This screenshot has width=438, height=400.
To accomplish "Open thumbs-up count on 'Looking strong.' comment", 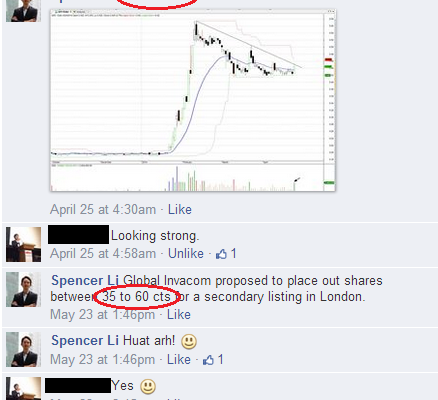I will coord(226,254).
